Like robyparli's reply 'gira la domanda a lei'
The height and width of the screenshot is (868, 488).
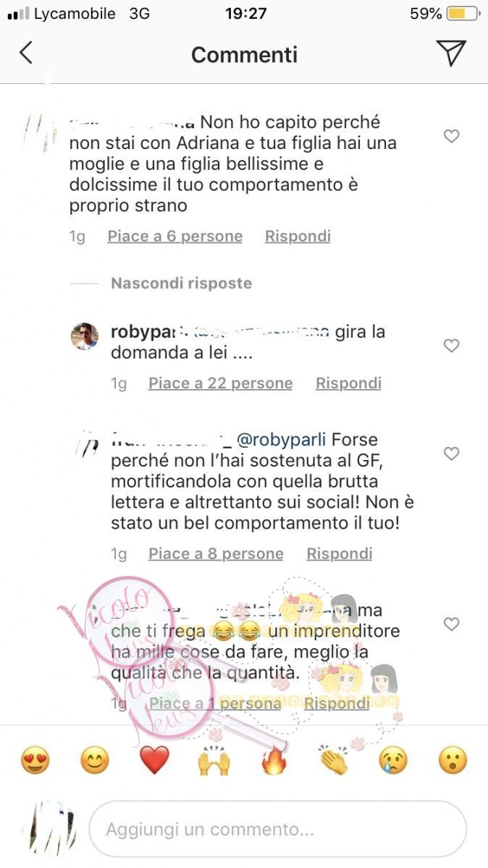coord(451,346)
